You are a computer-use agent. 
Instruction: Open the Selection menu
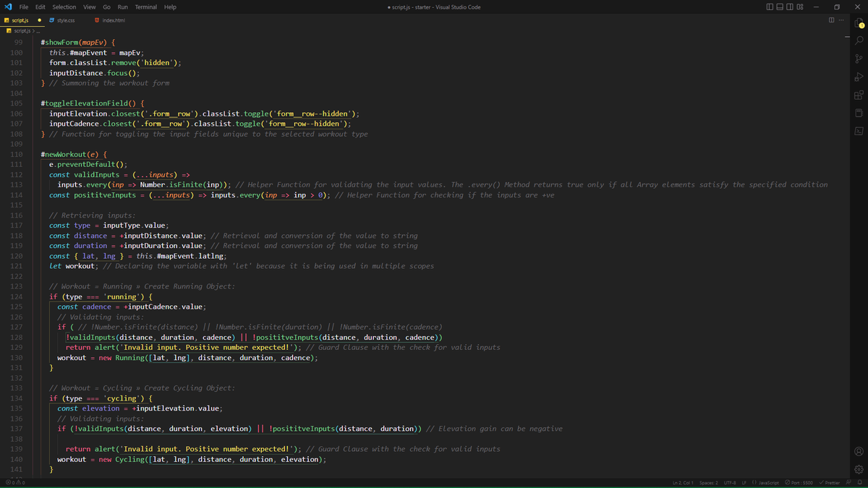click(x=64, y=7)
